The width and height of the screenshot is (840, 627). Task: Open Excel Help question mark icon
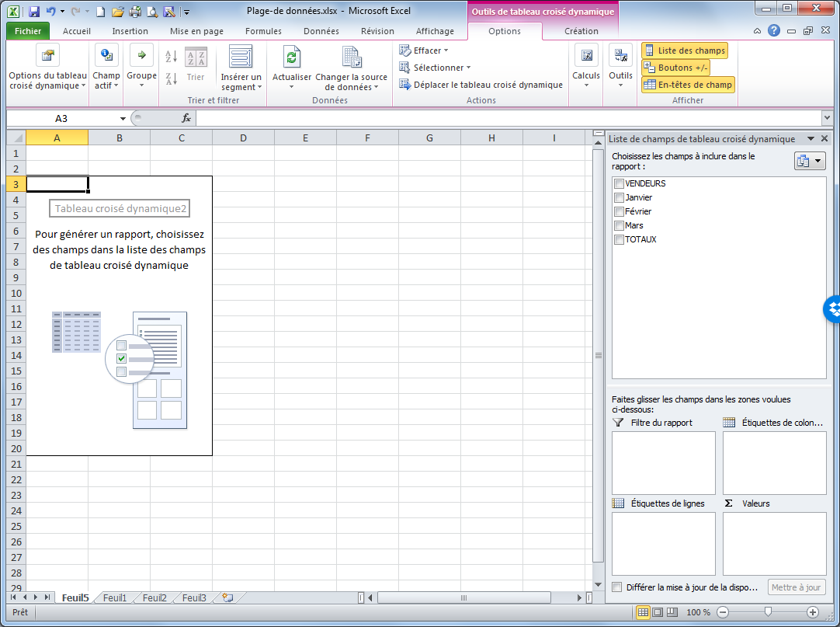[x=773, y=30]
